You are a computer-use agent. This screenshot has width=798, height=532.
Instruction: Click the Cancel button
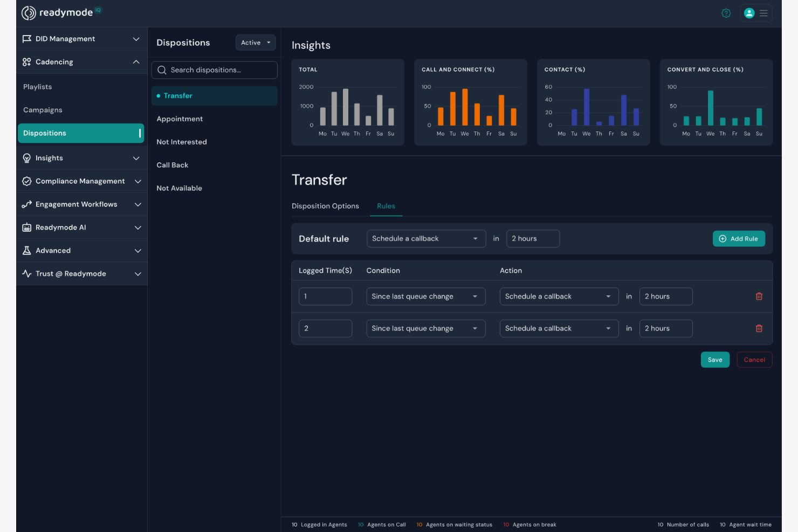754,360
